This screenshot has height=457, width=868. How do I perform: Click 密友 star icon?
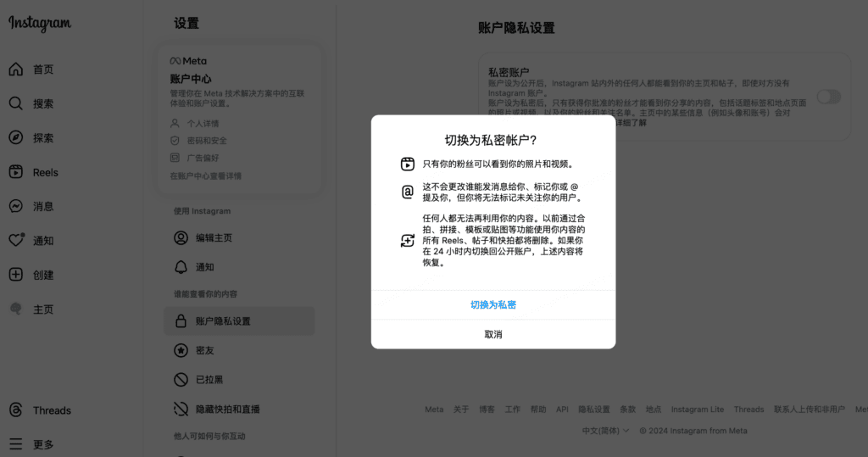[x=181, y=351]
